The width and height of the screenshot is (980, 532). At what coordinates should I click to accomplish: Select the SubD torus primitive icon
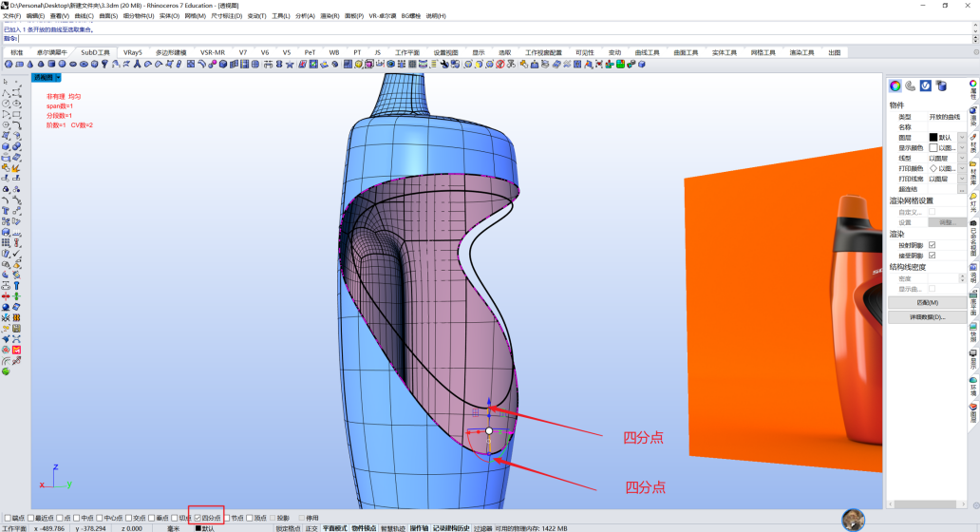[x=84, y=64]
